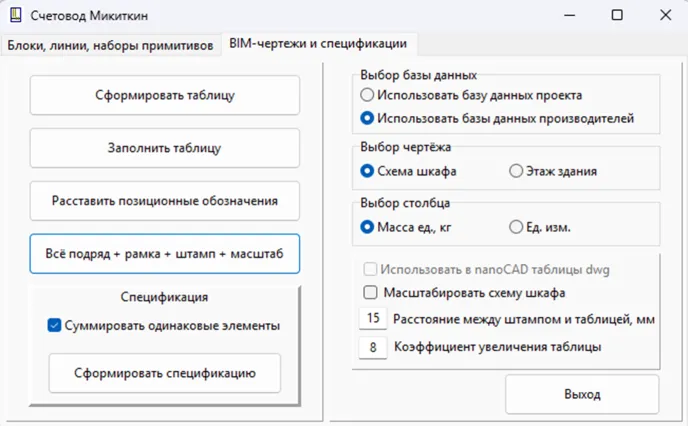Click Расставить позиционные обозначения button
The height and width of the screenshot is (426, 688).
pos(164,201)
